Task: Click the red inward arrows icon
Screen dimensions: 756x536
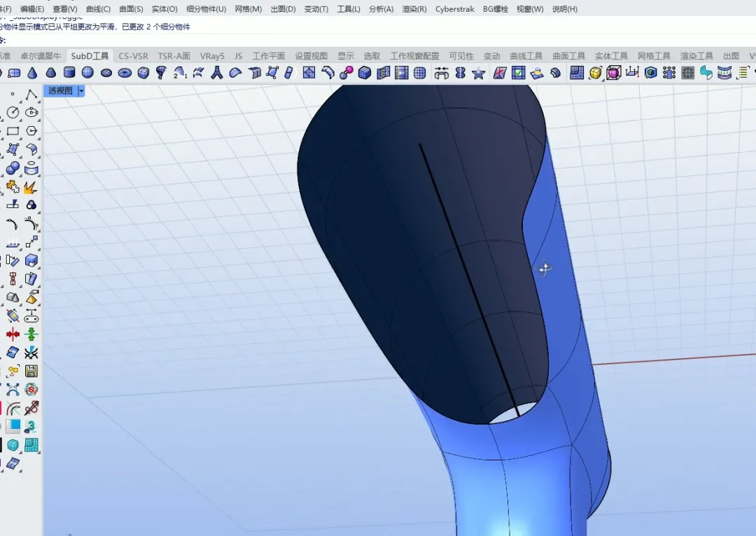Action: tap(13, 334)
